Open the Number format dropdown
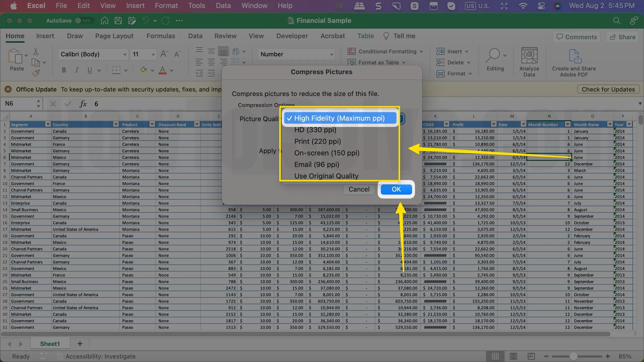Image resolution: width=644 pixels, height=362 pixels. click(331, 54)
